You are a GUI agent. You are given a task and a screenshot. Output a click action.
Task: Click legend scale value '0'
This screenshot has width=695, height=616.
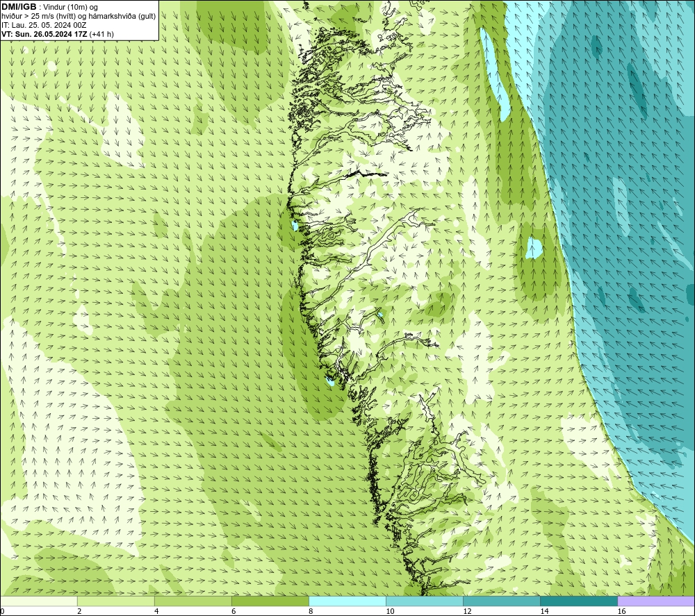tap(2, 612)
